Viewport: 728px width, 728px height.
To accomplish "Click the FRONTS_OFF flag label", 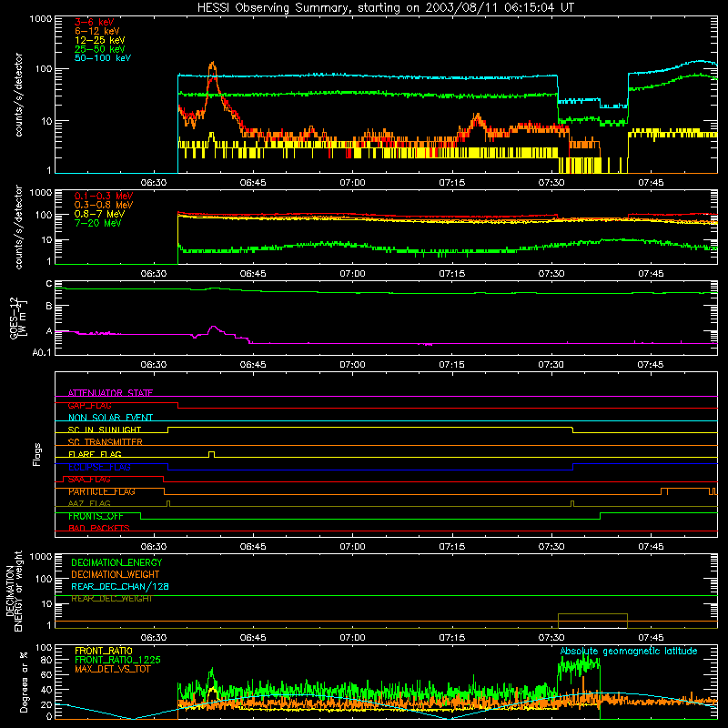I will [x=96, y=516].
